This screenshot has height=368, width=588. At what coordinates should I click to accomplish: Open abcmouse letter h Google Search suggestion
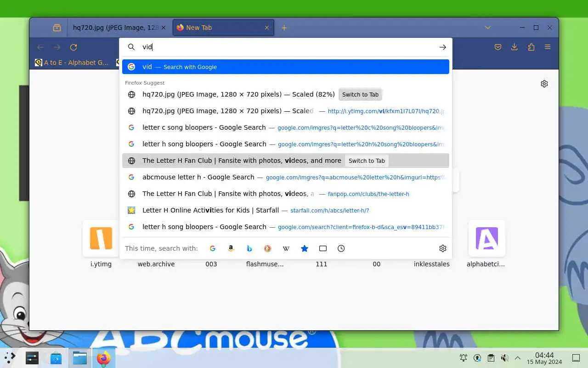[286, 177]
